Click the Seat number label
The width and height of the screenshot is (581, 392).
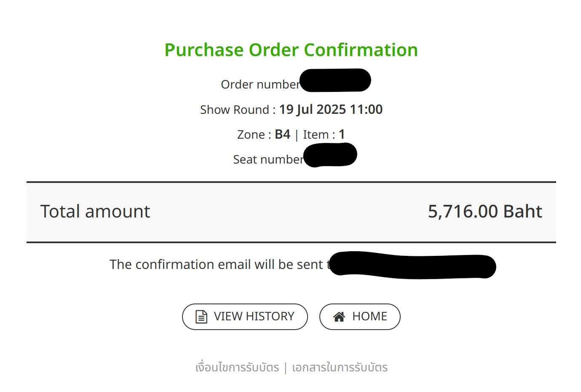(x=268, y=159)
